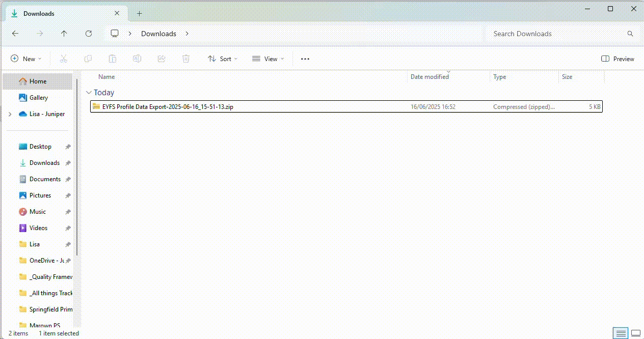This screenshot has height=339, width=644.
Task: Refresh the Downloads folder
Action: [x=89, y=34]
